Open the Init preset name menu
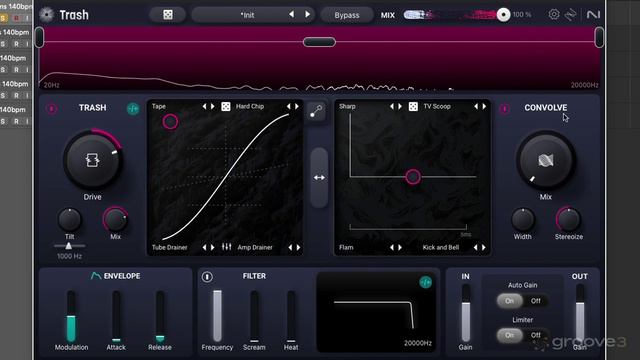 [x=247, y=15]
